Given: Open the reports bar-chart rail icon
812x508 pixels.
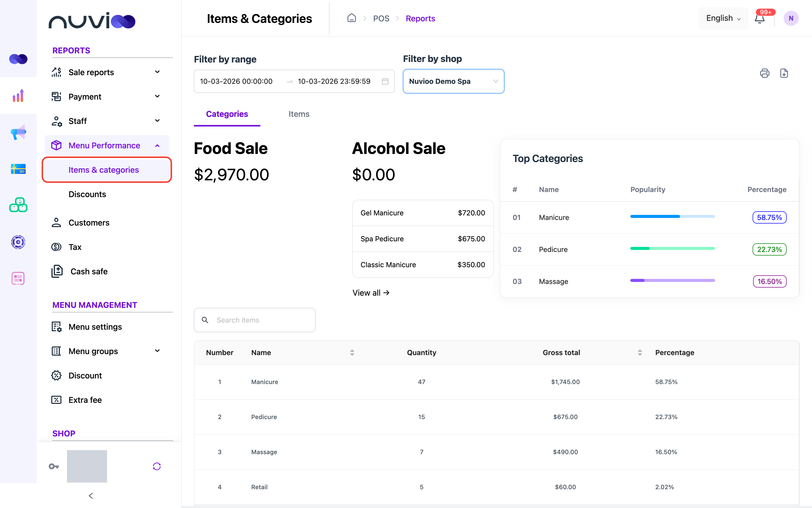Looking at the screenshot, I should [18, 96].
